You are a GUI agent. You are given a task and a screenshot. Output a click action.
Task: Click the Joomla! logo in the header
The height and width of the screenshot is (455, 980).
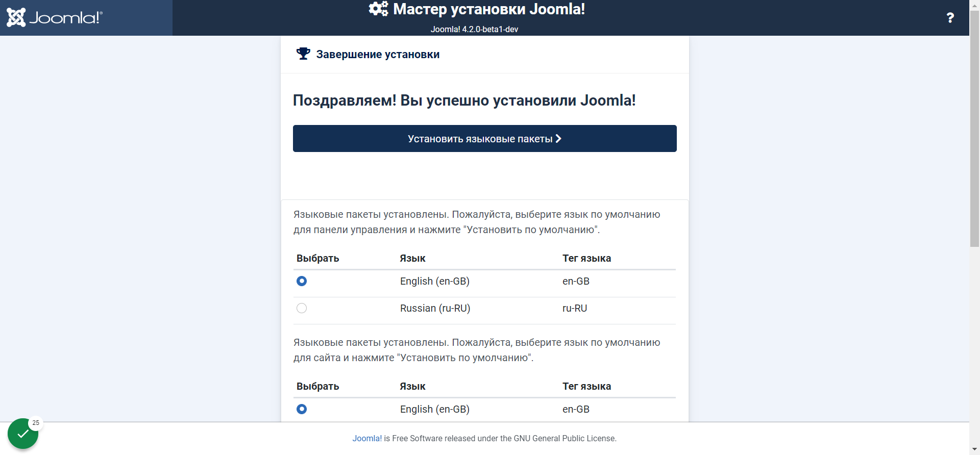click(x=55, y=18)
